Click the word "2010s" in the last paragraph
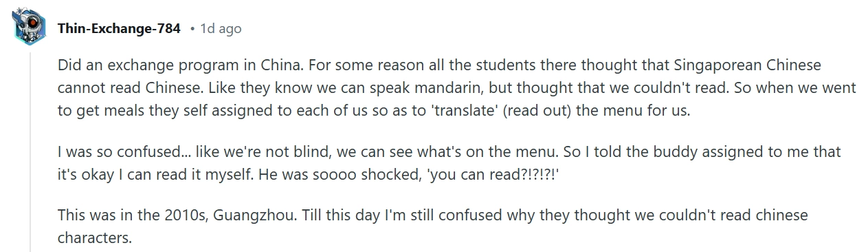Image resolution: width=868 pixels, height=252 pixels. 188,216
